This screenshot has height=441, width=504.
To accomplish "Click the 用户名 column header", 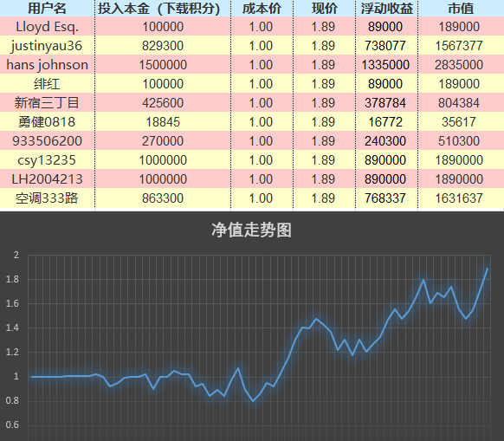I will (x=47, y=9).
